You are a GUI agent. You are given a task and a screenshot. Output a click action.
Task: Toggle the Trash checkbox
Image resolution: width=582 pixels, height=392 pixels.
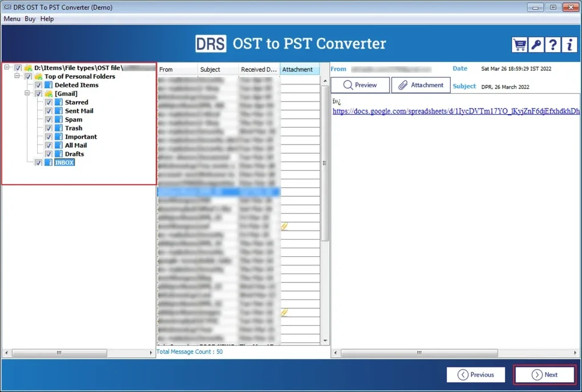pyautogui.click(x=48, y=128)
